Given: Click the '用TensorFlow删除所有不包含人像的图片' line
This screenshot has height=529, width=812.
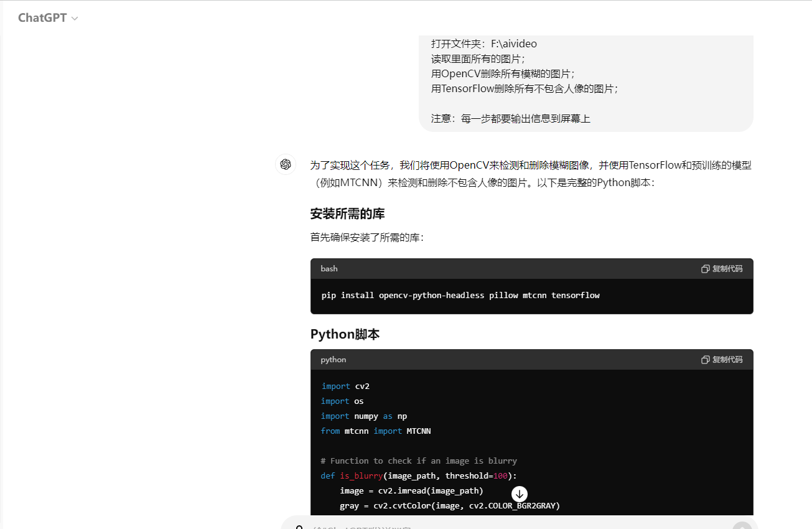Looking at the screenshot, I should [x=525, y=88].
